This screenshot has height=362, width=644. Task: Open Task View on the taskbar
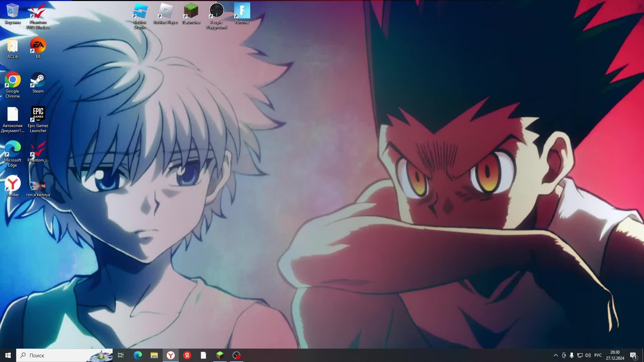[121, 355]
